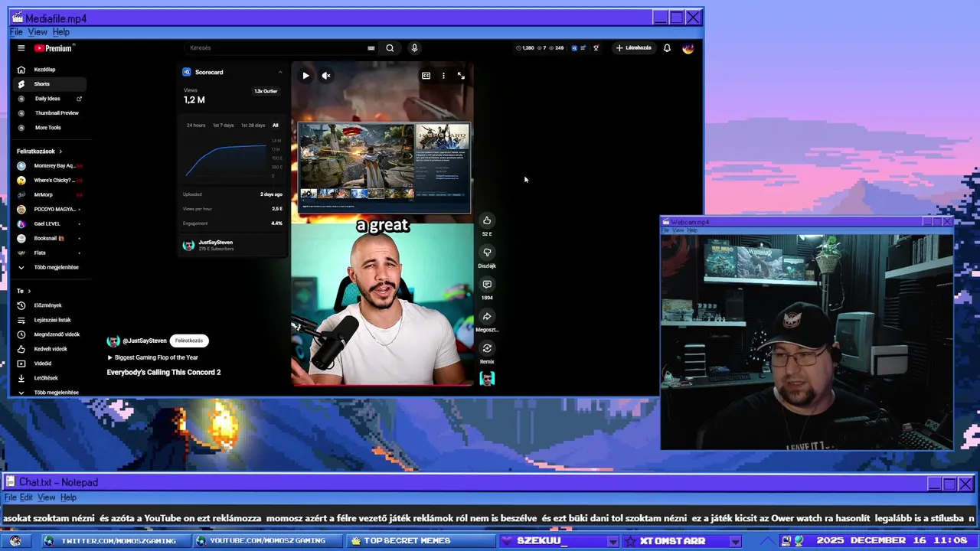This screenshot has width=980, height=551.
Task: Open @JustSaySteven channel handle
Action: [145, 341]
